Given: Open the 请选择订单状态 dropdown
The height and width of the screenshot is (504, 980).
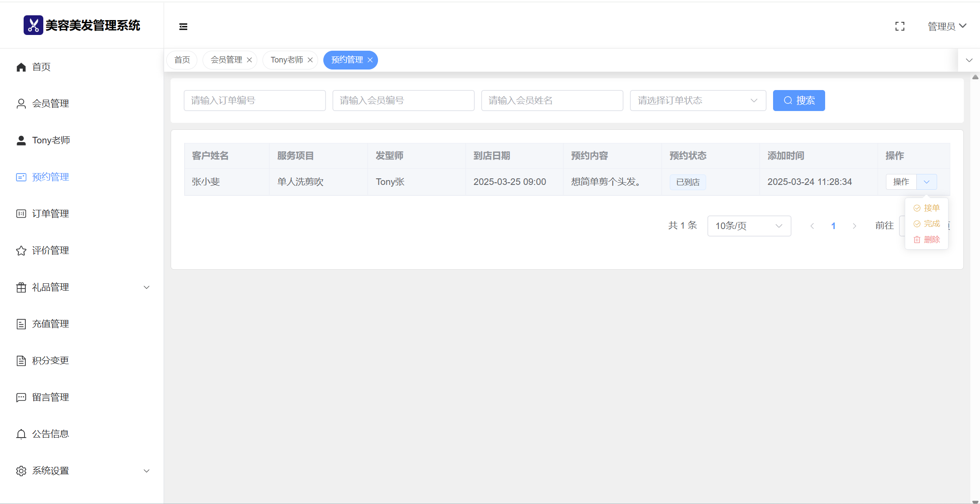Looking at the screenshot, I should [x=698, y=101].
